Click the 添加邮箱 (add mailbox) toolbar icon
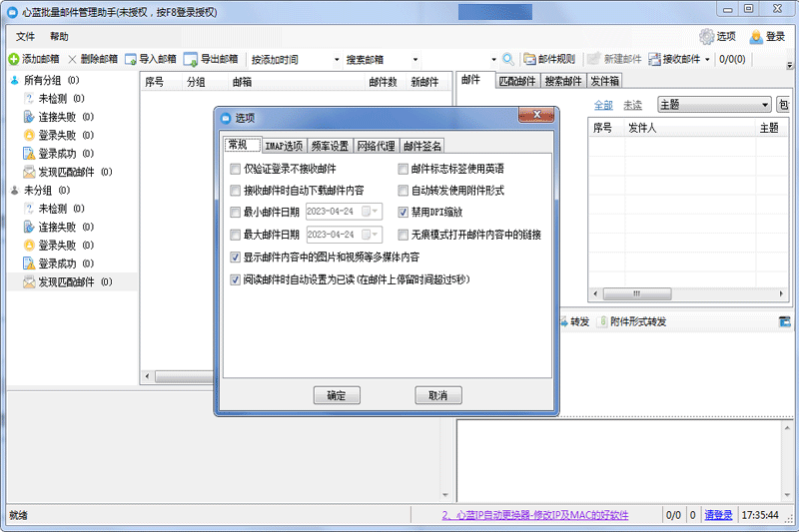 click(14, 59)
